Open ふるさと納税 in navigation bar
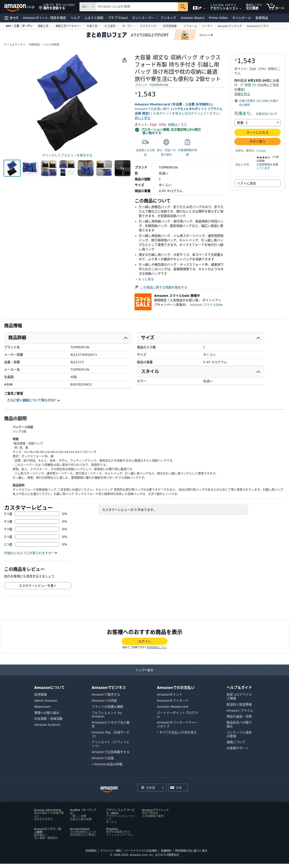 (x=94, y=18)
